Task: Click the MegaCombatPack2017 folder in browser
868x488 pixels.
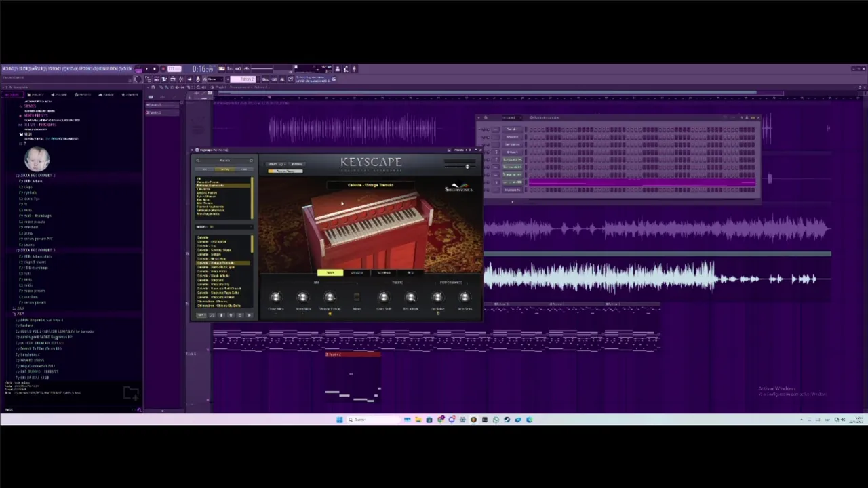Action: 35,366
